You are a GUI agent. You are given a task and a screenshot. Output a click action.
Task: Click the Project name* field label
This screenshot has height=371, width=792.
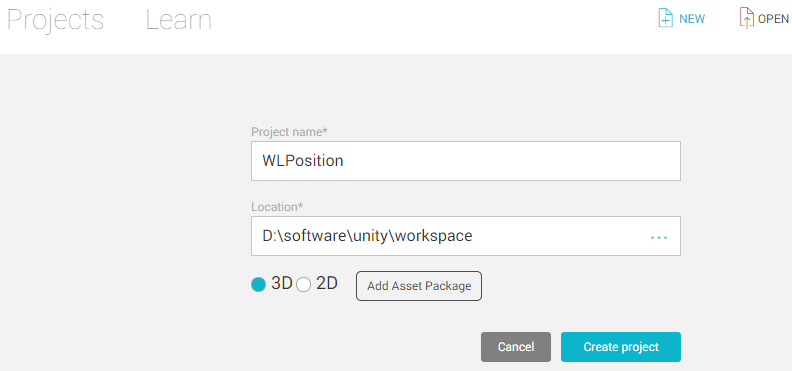(x=289, y=132)
